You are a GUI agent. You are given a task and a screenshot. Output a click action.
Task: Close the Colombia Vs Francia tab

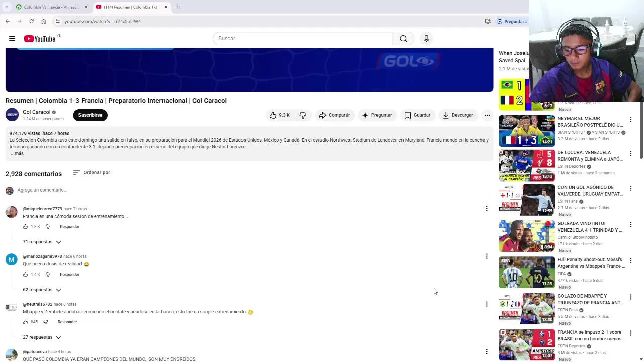coord(86,7)
